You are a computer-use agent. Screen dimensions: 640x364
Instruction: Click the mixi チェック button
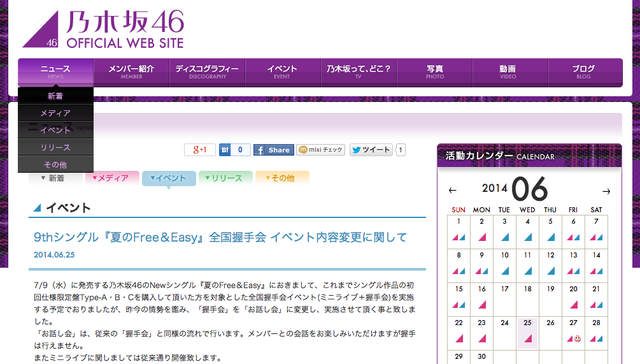(x=321, y=150)
